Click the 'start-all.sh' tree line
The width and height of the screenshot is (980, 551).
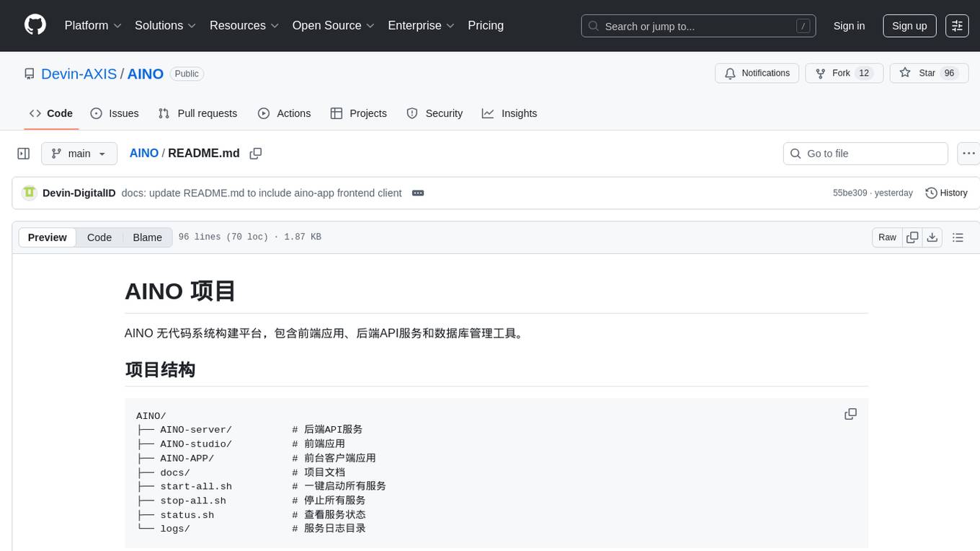[x=262, y=486]
